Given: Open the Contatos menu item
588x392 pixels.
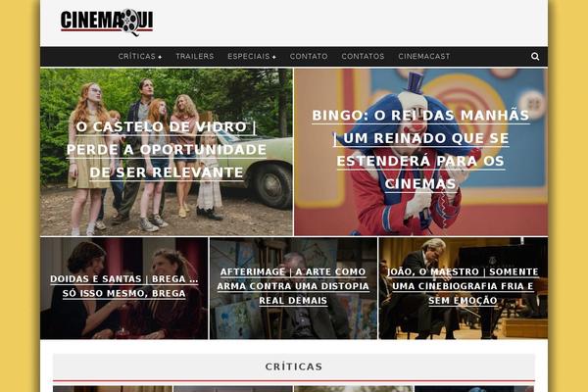Looking at the screenshot, I should tap(363, 56).
